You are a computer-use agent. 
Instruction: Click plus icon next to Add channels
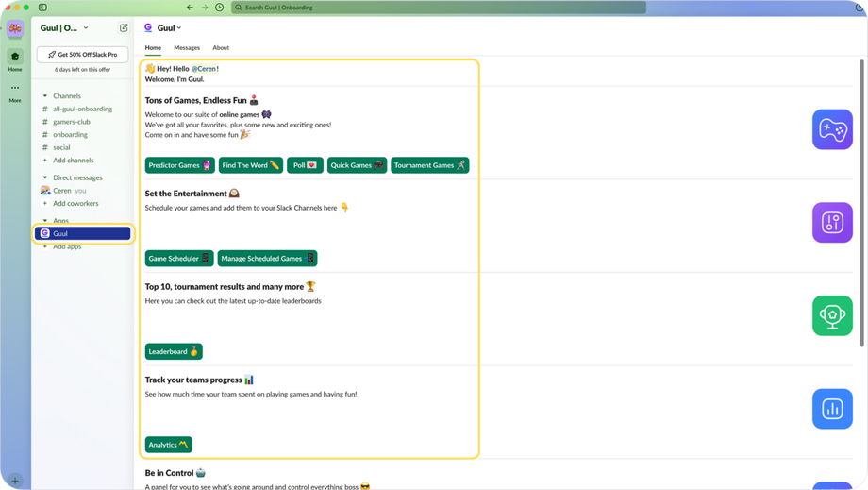pyautogui.click(x=45, y=161)
